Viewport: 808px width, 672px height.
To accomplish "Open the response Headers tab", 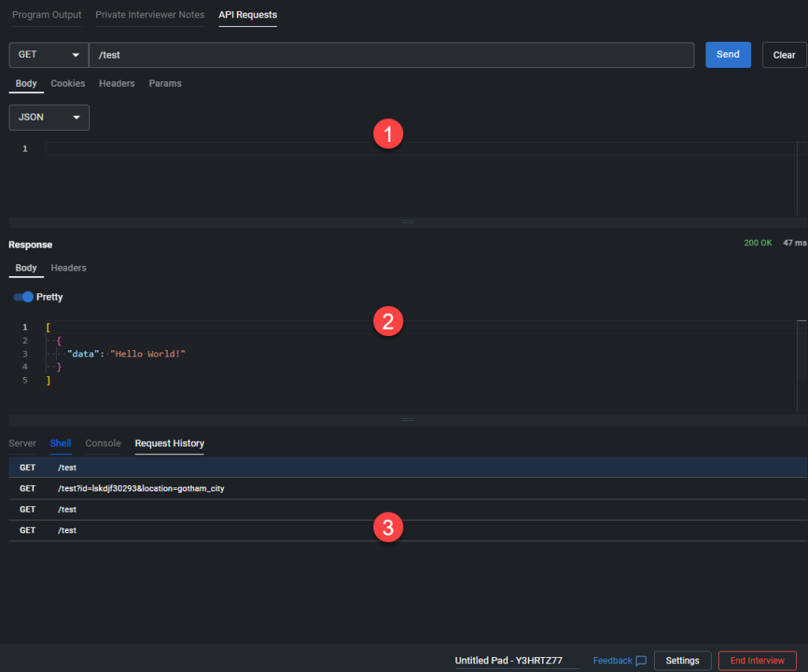I will point(68,267).
